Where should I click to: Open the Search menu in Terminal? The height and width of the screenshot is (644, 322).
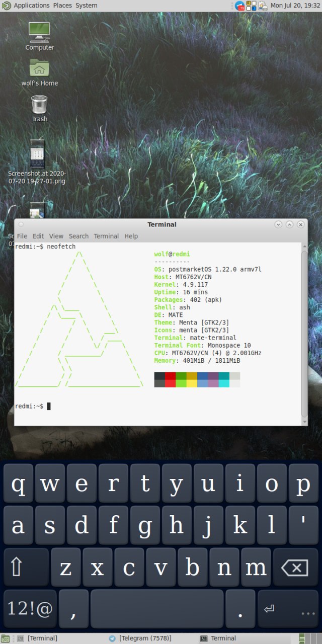(x=78, y=236)
